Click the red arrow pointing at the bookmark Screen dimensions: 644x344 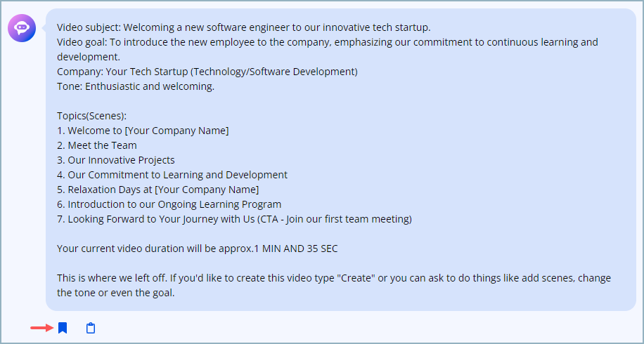tap(42, 328)
